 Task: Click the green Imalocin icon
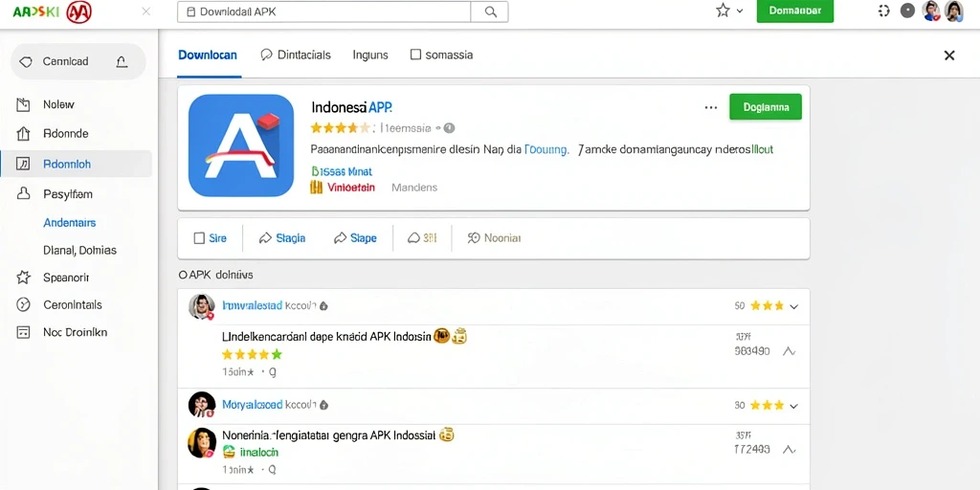pyautogui.click(x=230, y=452)
